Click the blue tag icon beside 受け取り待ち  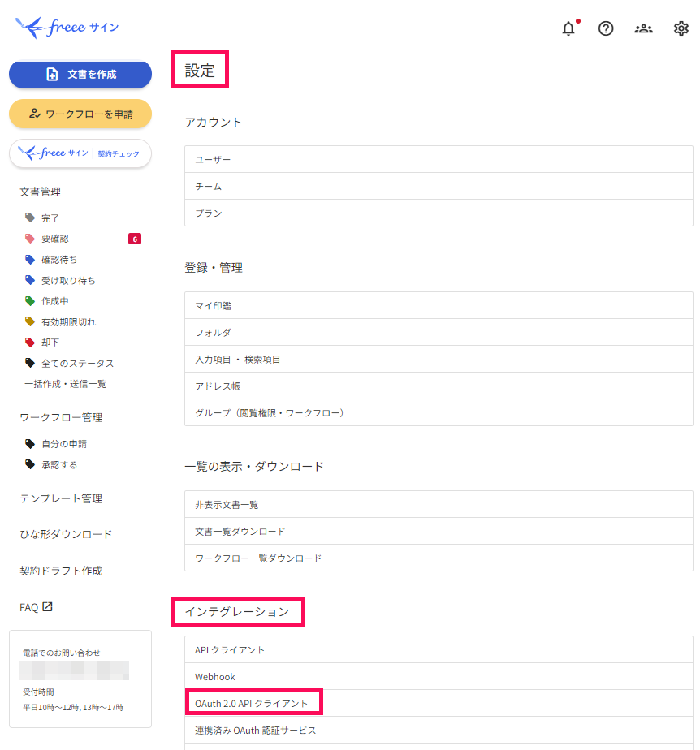click(x=30, y=280)
